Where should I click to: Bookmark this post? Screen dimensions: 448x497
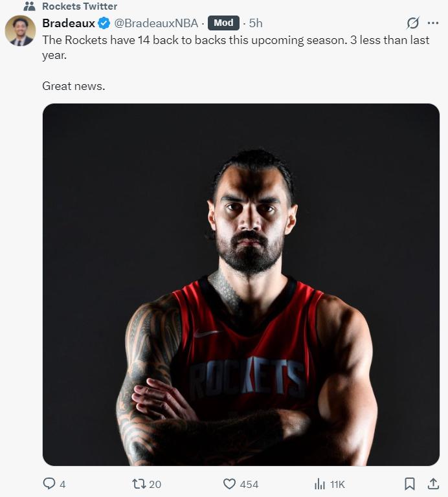[x=410, y=484]
